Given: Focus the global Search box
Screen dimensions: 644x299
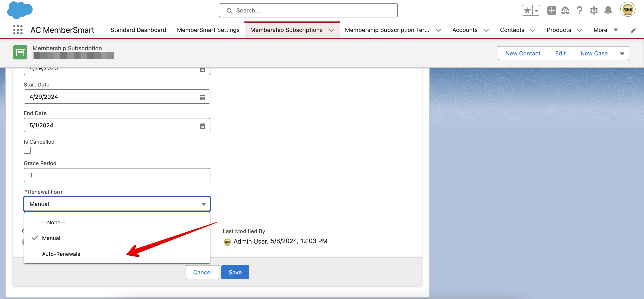Looking at the screenshot, I should click(308, 11).
